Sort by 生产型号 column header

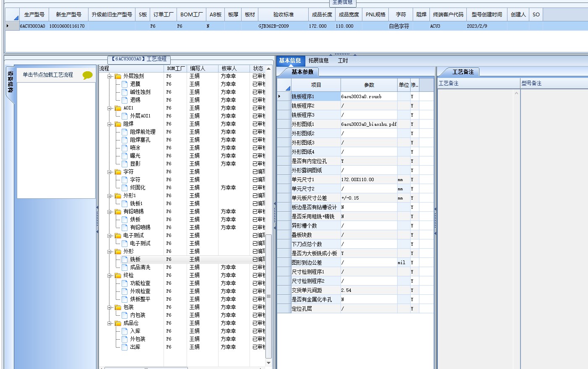point(34,14)
